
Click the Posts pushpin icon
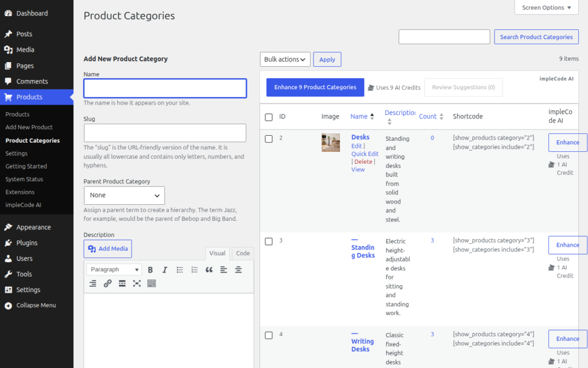(x=8, y=34)
